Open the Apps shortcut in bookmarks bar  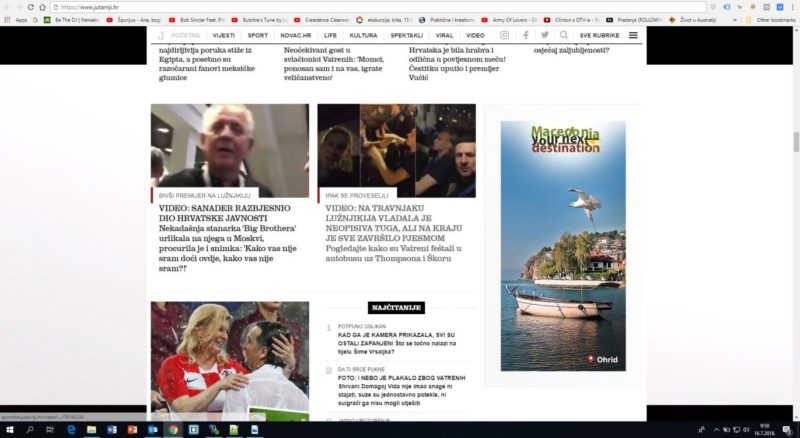16,20
